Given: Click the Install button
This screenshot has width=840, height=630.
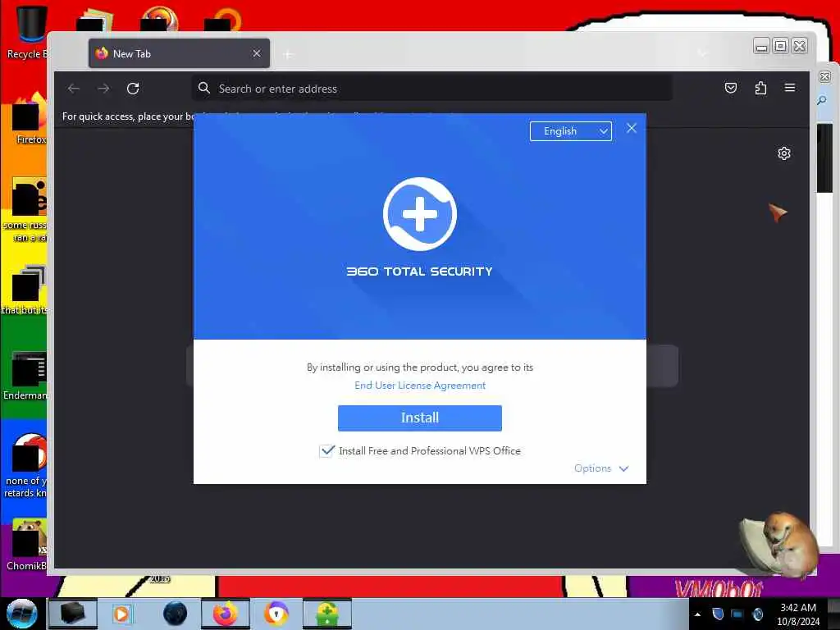Looking at the screenshot, I should [x=419, y=418].
